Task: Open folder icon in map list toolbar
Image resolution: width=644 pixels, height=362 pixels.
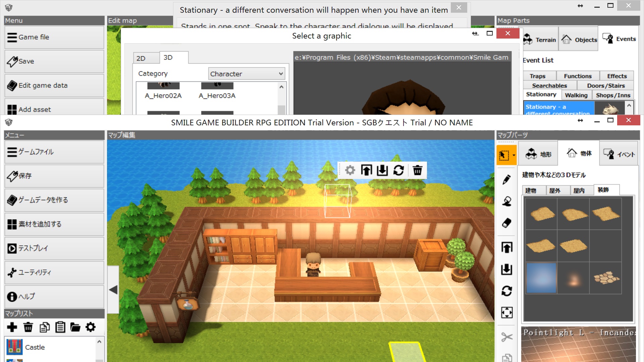Action: (75, 327)
